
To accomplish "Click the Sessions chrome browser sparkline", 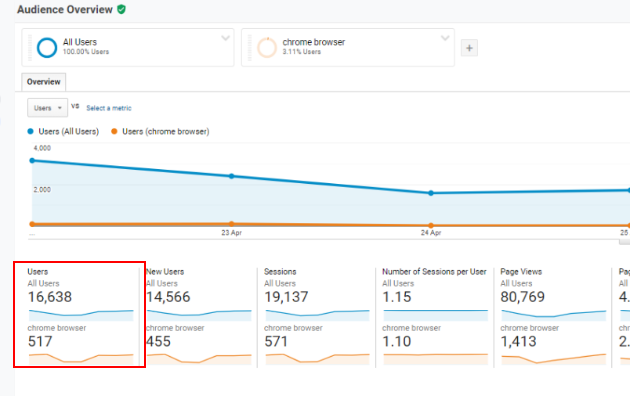I will (x=317, y=359).
